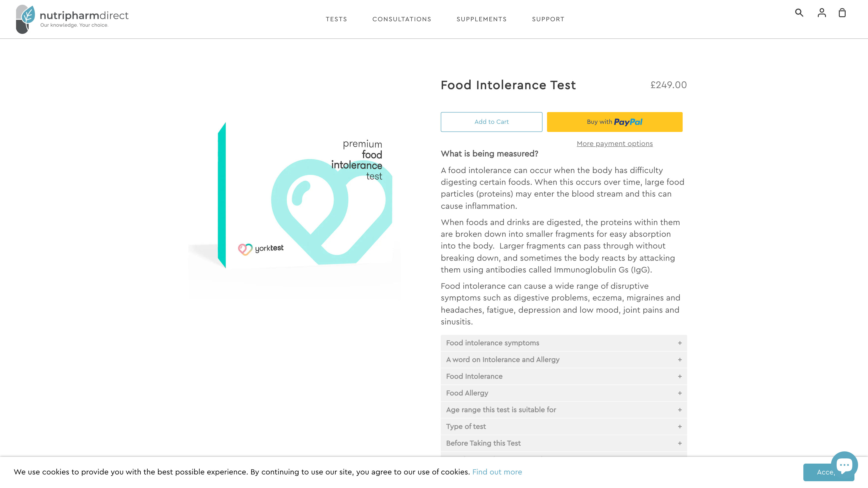The width and height of the screenshot is (868, 488).
Task: Open Age range this test is suitable for
Action: 563,410
